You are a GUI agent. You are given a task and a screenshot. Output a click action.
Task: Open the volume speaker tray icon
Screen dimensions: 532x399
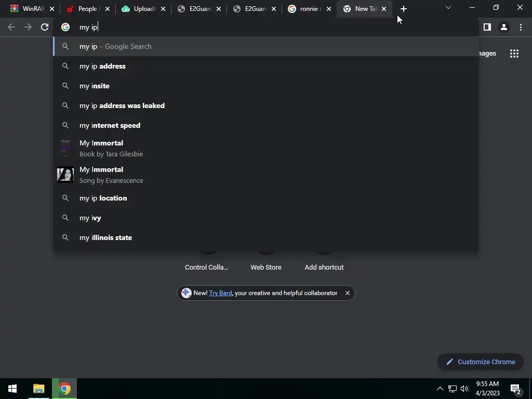tap(464, 389)
